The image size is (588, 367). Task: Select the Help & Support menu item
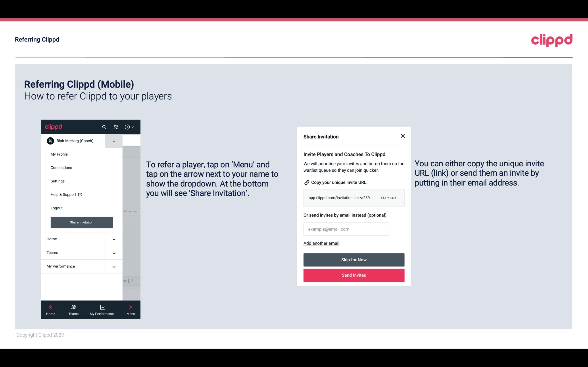tap(66, 194)
